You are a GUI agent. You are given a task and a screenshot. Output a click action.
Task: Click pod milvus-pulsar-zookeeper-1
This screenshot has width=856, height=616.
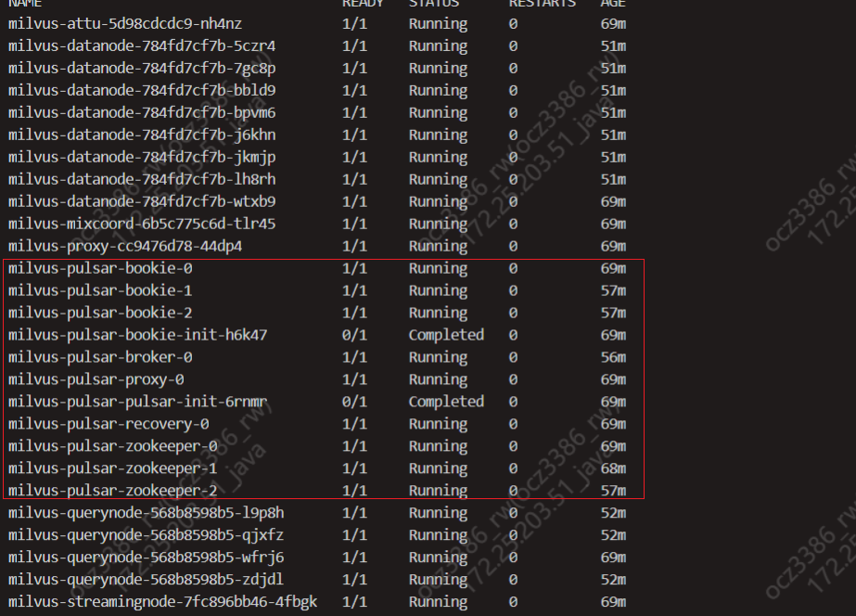click(112, 468)
